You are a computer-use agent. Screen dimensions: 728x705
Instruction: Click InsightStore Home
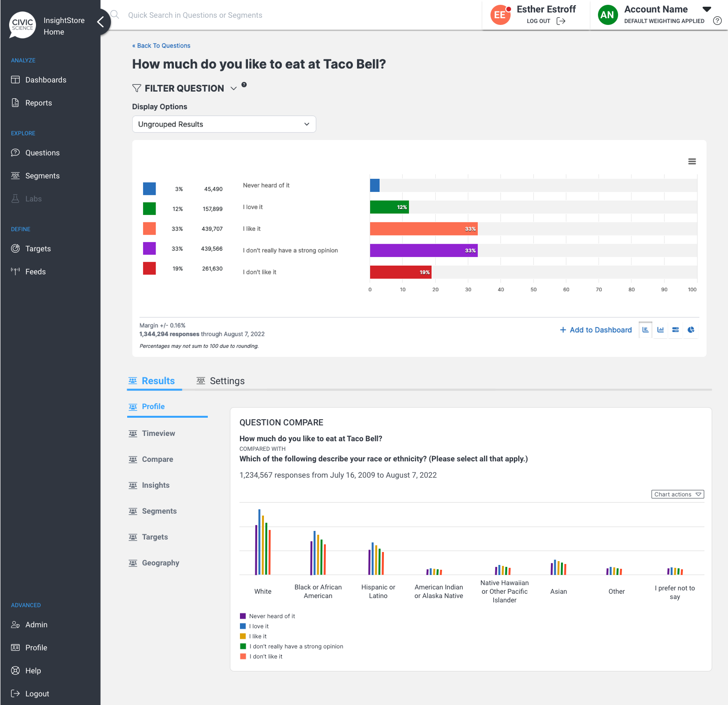point(64,26)
